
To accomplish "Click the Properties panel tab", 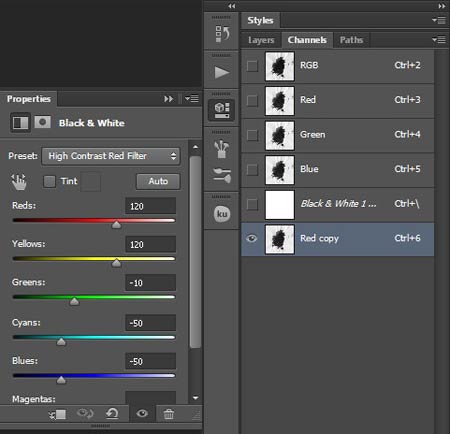I will pos(29,99).
